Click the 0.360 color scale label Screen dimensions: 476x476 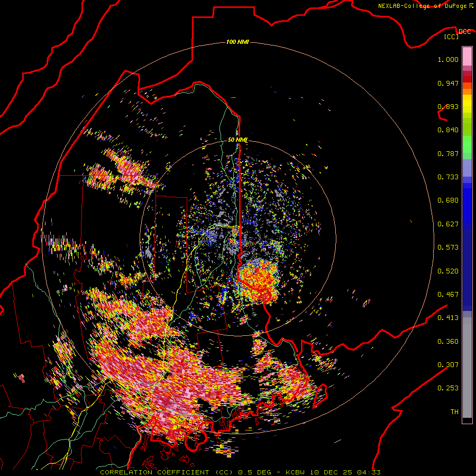448,342
